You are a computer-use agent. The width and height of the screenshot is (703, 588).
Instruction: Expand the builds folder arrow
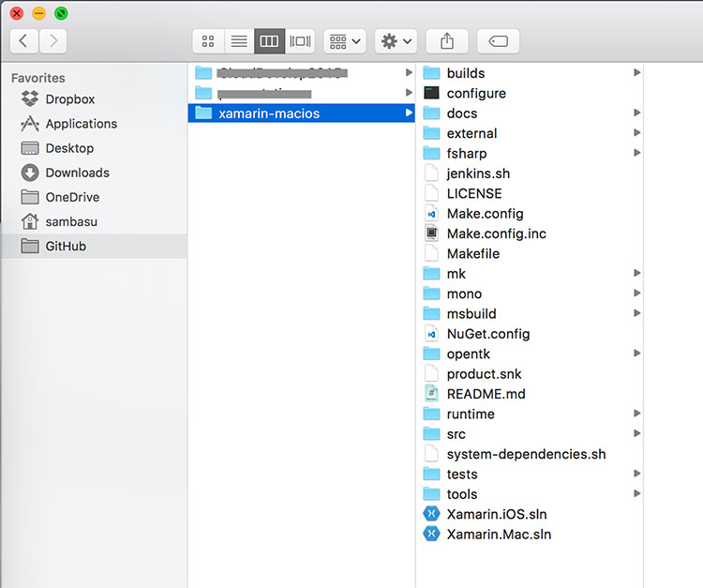coord(636,72)
